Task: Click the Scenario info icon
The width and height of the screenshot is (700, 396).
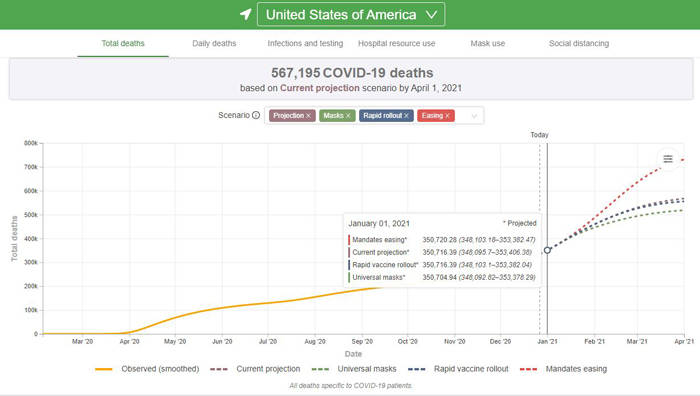Action: pyautogui.click(x=256, y=115)
